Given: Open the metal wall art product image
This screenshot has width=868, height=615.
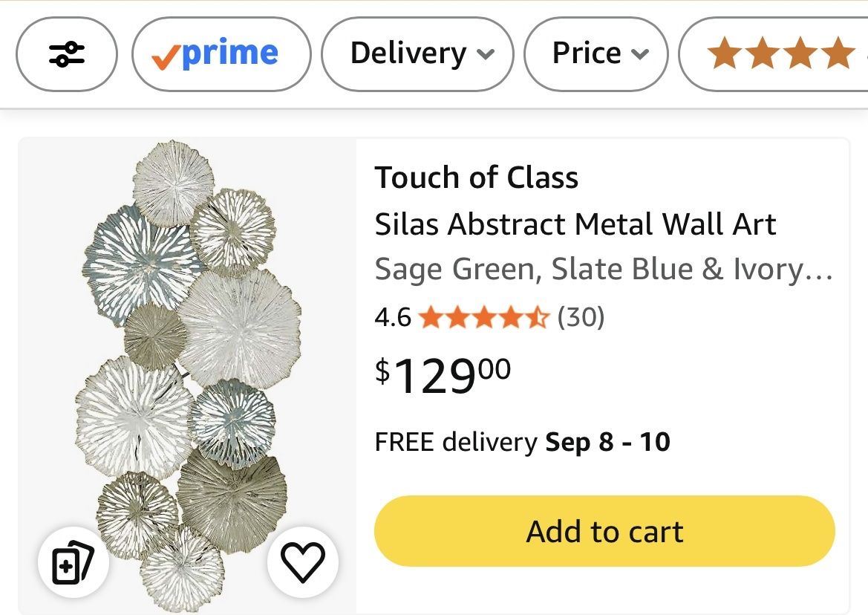Looking at the screenshot, I should point(188,375).
